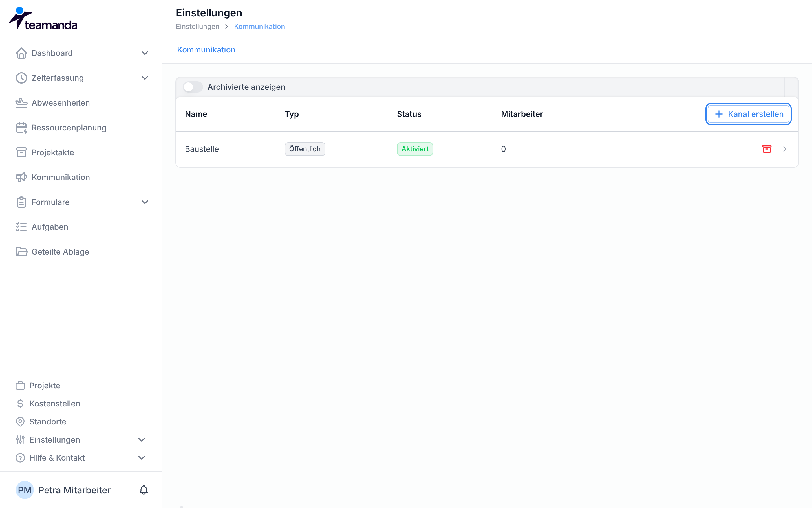Click the Aufgaben checklist icon
The width and height of the screenshot is (812, 508).
[x=21, y=227]
